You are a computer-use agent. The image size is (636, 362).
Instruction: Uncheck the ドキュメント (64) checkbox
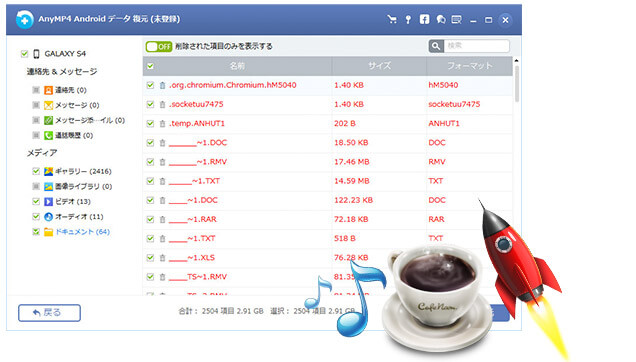pyautogui.click(x=36, y=232)
